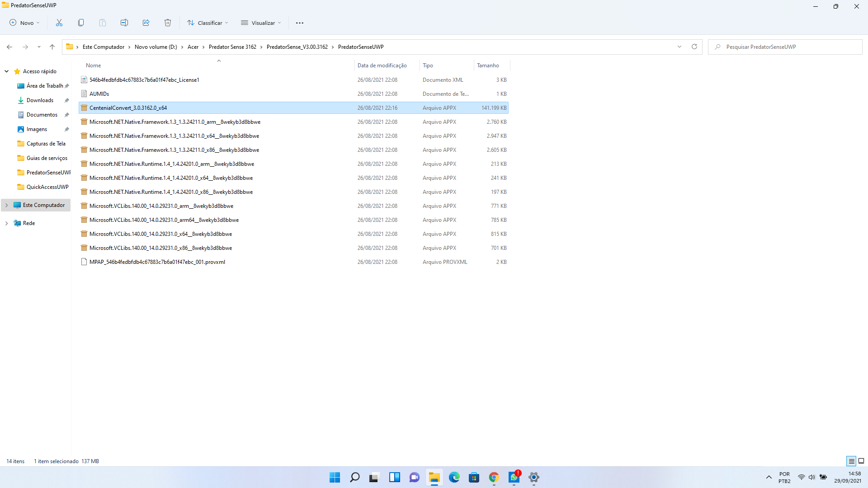Refresh the current folder view

click(x=694, y=47)
